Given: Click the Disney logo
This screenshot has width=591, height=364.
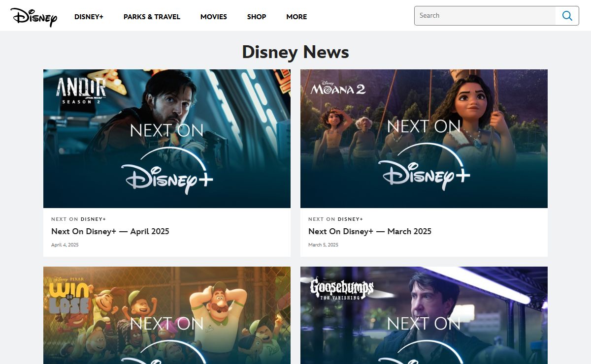Looking at the screenshot, I should click(33, 17).
